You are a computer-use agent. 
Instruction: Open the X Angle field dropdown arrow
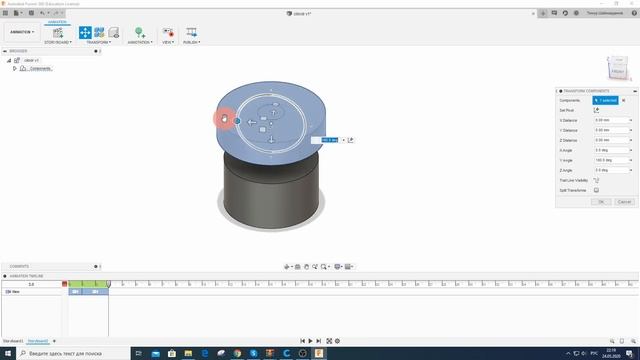[631, 150]
